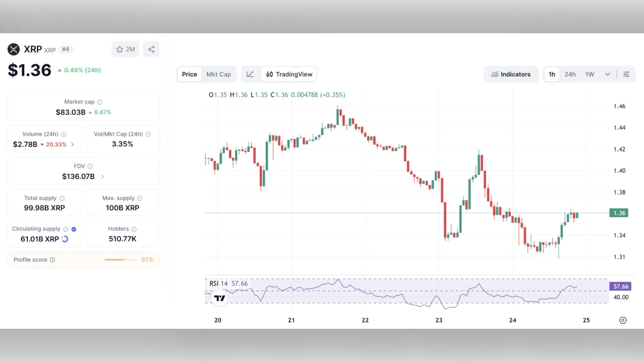This screenshot has height=362, width=644.
Task: Open chart display settings via sliders icon
Action: pos(626,74)
